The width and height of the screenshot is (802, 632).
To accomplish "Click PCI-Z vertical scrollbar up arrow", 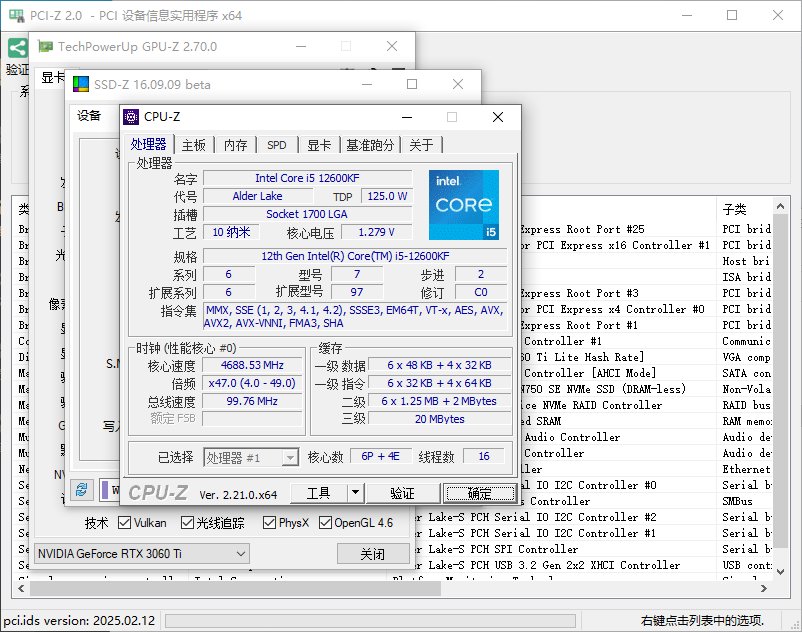I will pyautogui.click(x=780, y=206).
